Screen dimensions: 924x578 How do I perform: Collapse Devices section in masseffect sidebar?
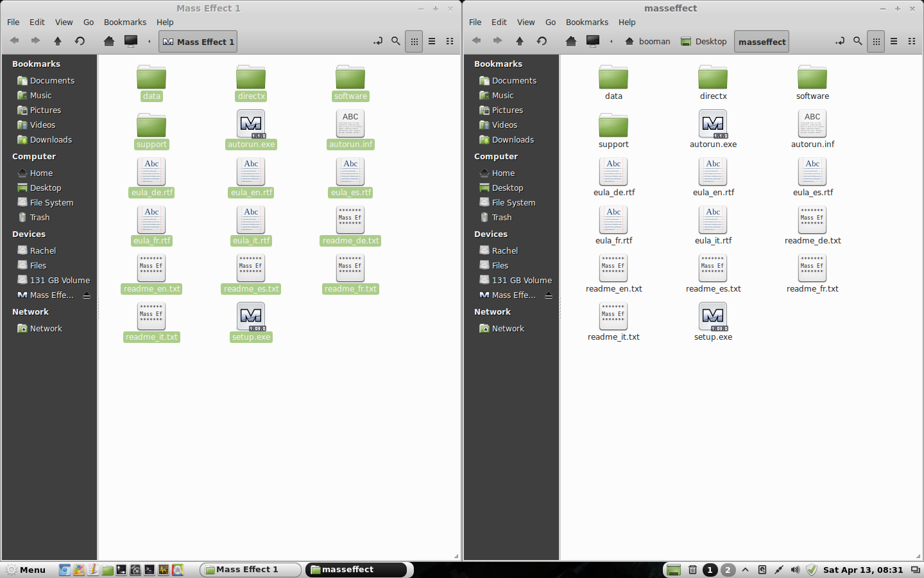tap(491, 234)
